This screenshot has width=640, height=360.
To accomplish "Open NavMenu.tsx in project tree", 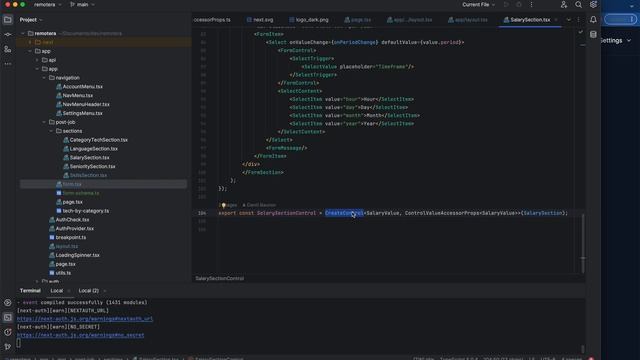I will [x=78, y=96].
